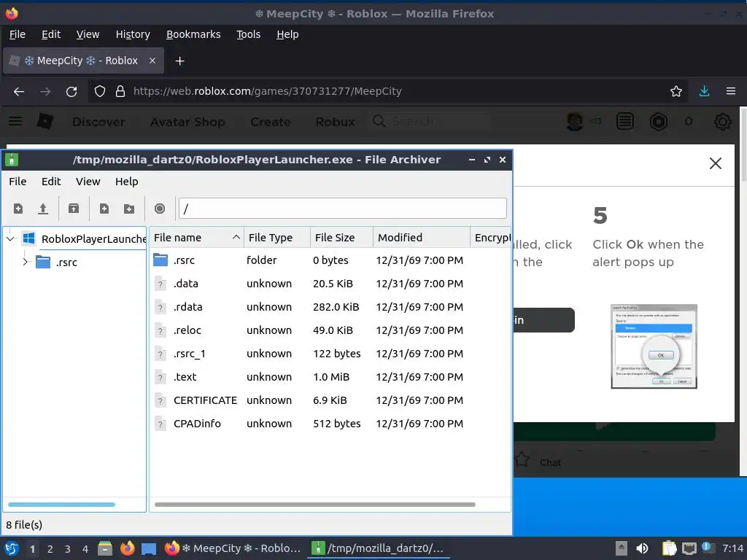The height and width of the screenshot is (560, 747).
Task: Click the Roblox Robux hexagon icon
Action: coord(659,122)
